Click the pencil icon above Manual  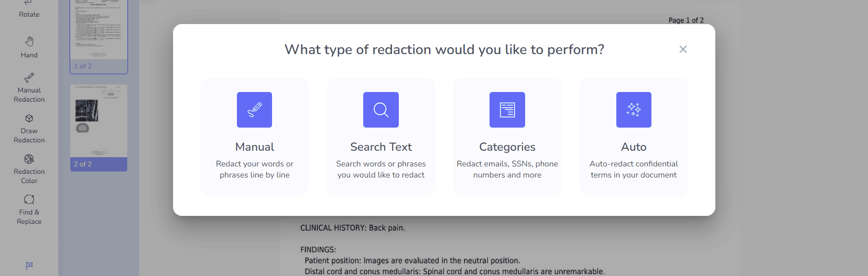click(254, 110)
